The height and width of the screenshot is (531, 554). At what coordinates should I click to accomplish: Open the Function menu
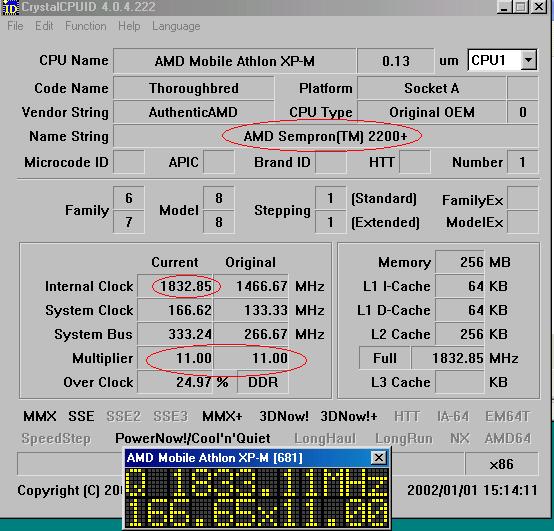(86, 26)
